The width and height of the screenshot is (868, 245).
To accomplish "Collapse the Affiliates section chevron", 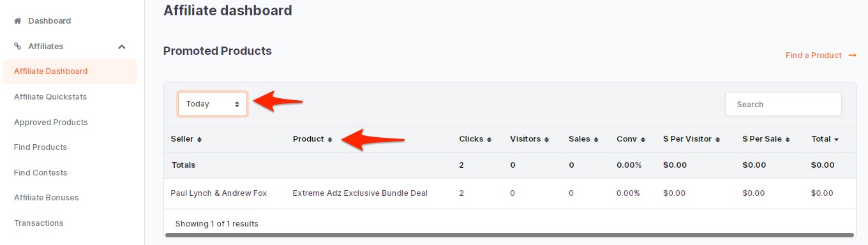I will [x=122, y=47].
